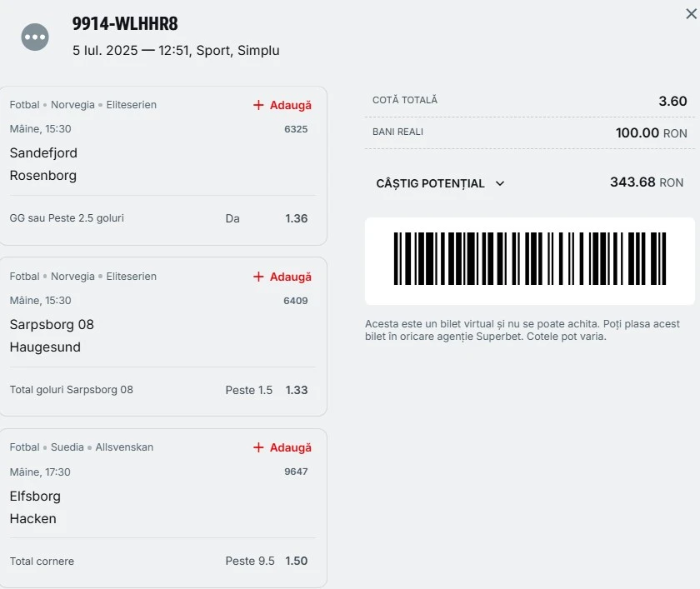700x589 pixels.
Task: Click the ticket barcode image
Action: pyautogui.click(x=529, y=258)
